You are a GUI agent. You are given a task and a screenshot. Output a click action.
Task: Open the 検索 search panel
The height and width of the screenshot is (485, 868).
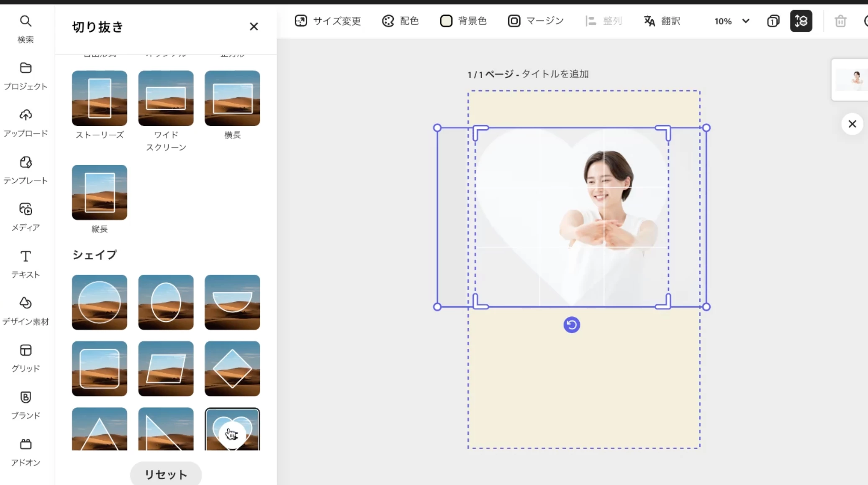point(26,28)
